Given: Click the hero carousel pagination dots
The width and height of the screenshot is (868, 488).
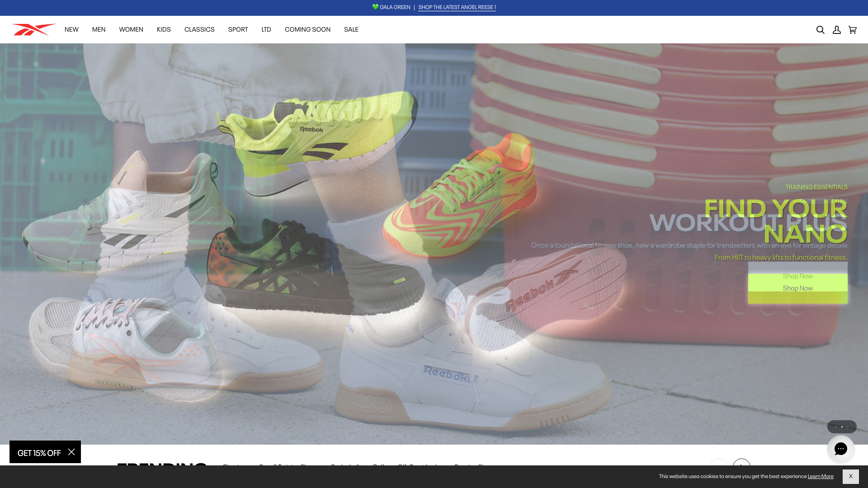Looking at the screenshot, I should 842,427.
